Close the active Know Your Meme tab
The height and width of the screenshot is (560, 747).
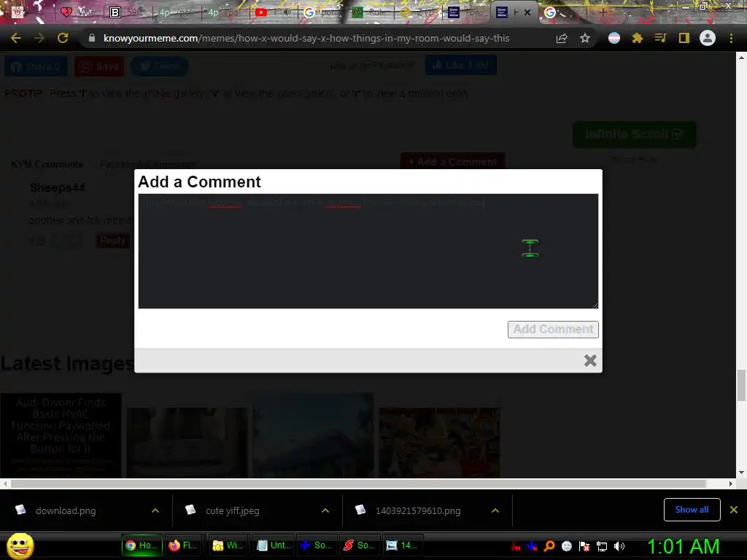[x=527, y=12]
